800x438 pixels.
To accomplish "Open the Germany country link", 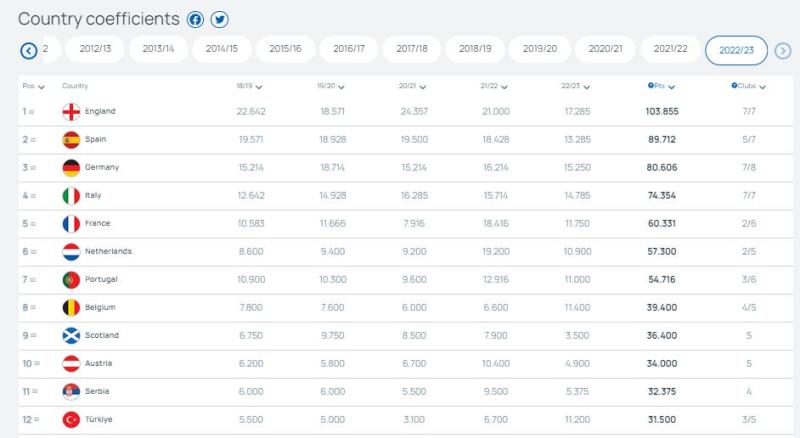I will (104, 168).
